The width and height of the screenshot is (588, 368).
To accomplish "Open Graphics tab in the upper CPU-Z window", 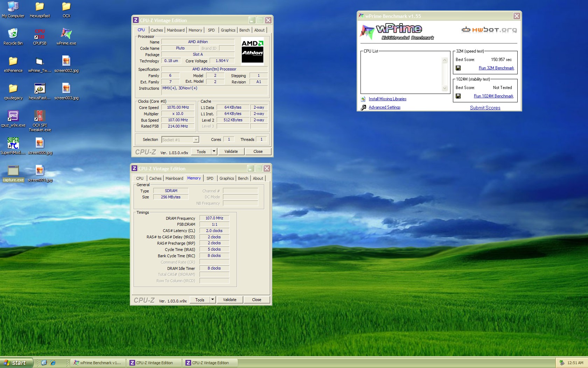I will (228, 30).
